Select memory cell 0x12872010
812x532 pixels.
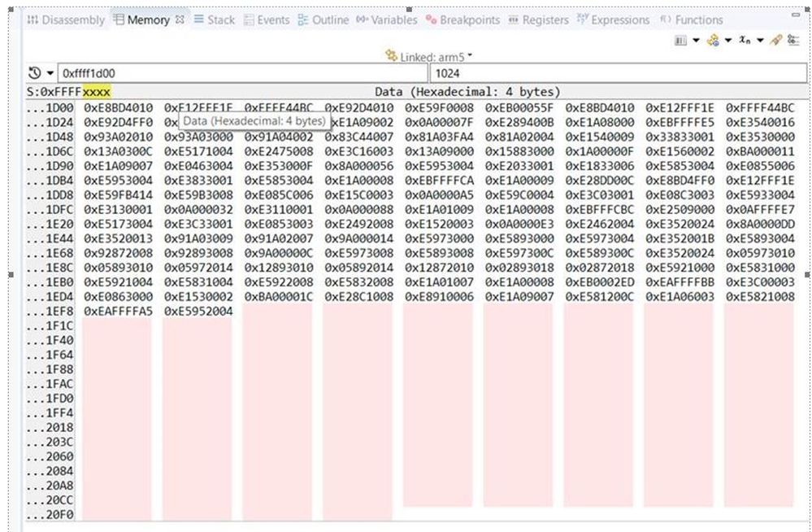click(x=439, y=268)
